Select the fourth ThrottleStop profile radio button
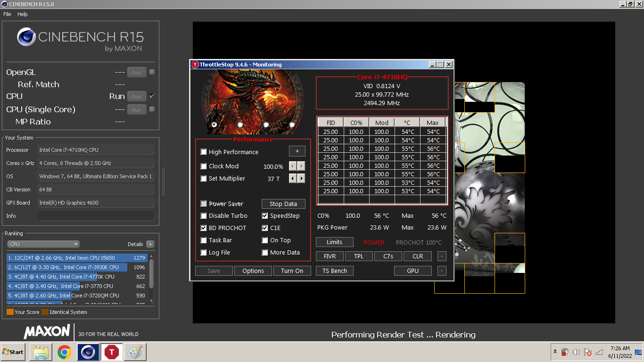Image resolution: width=644 pixels, height=362 pixels. pos(292,124)
